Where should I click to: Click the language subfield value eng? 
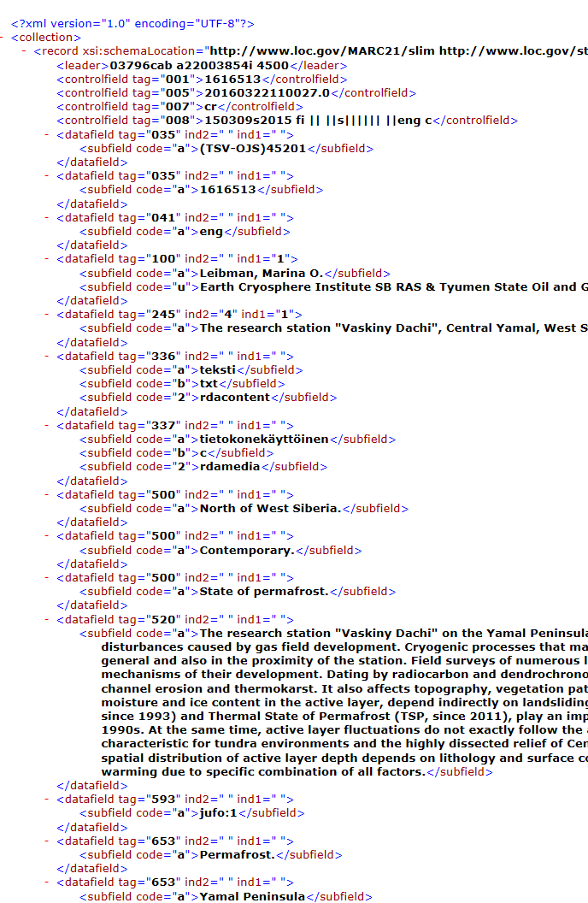pos(211,232)
